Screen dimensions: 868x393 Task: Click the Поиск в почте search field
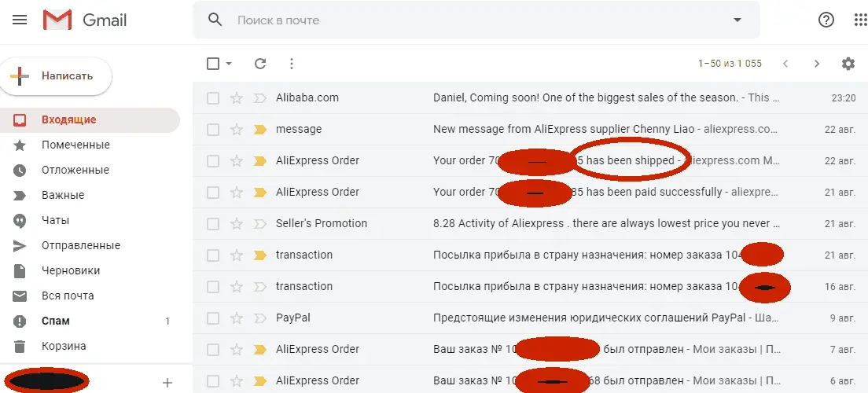pos(476,20)
